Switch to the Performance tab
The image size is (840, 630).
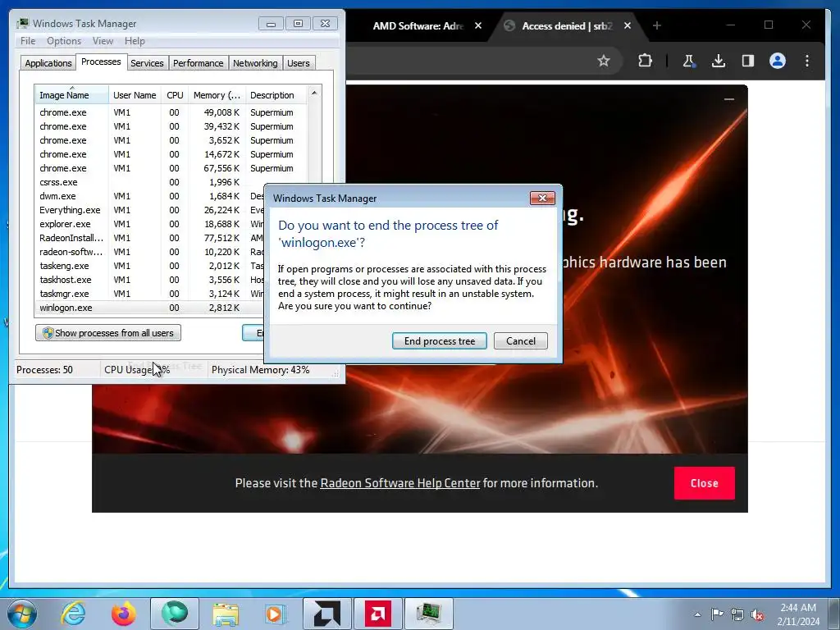[x=198, y=63]
